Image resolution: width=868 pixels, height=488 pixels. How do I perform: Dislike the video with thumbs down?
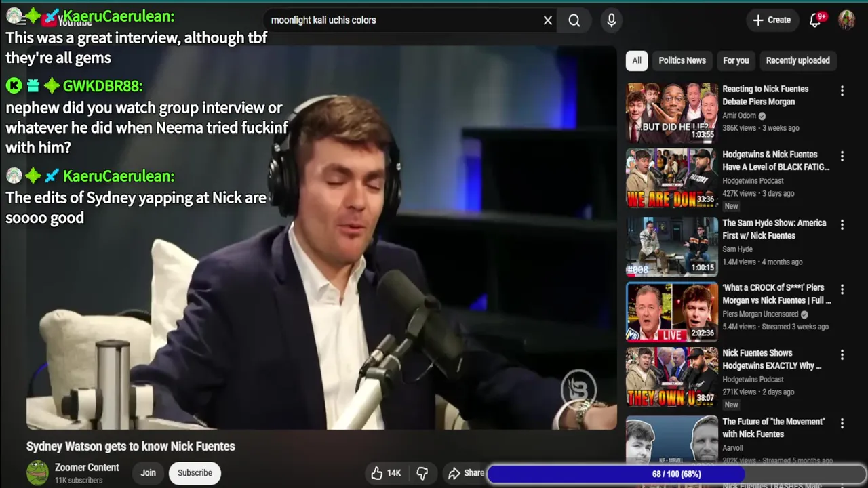point(422,473)
